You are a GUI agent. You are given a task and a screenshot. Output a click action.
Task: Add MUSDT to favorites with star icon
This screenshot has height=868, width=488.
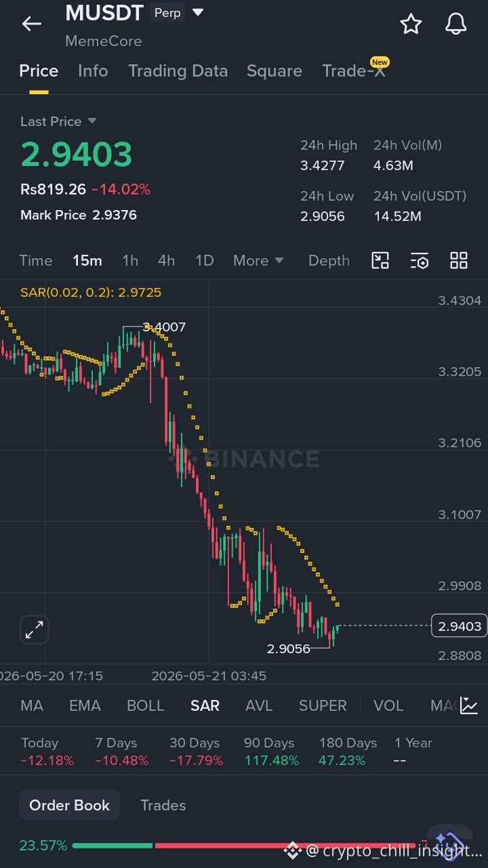(411, 24)
